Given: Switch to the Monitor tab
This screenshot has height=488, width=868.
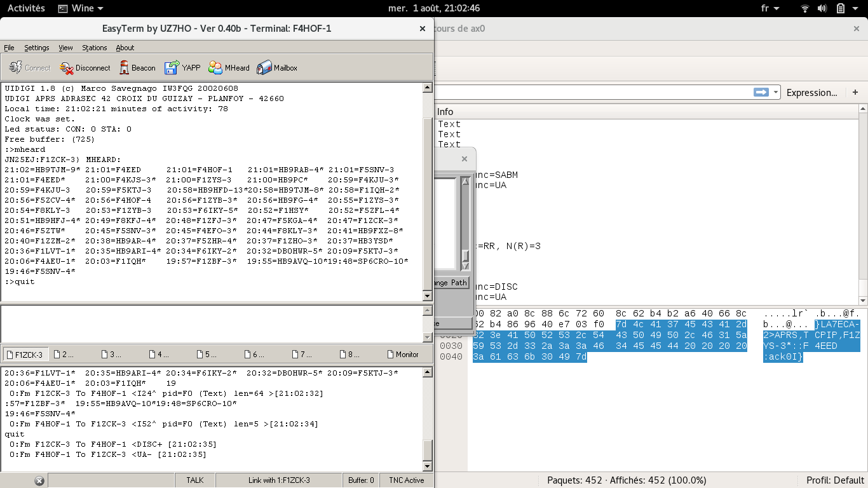Looking at the screenshot, I should click(402, 355).
